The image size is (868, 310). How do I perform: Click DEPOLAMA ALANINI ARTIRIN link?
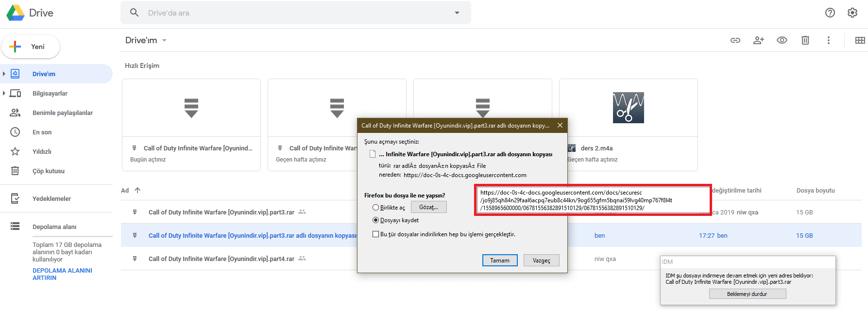62,274
